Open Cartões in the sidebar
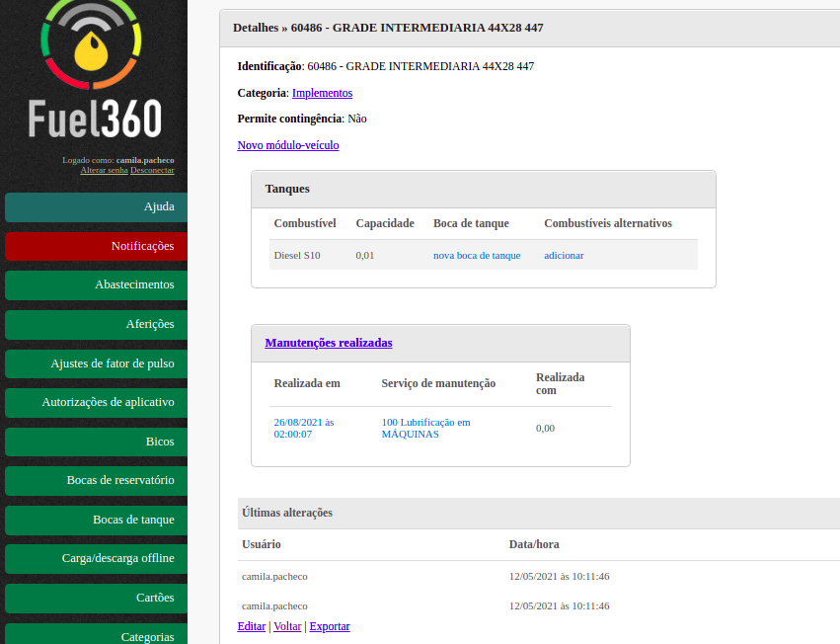Screen dimensions: 840x644 coord(96,598)
